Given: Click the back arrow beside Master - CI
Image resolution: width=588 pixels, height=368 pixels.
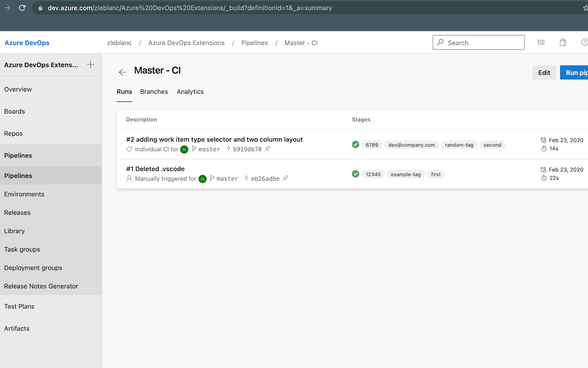Looking at the screenshot, I should tap(122, 72).
